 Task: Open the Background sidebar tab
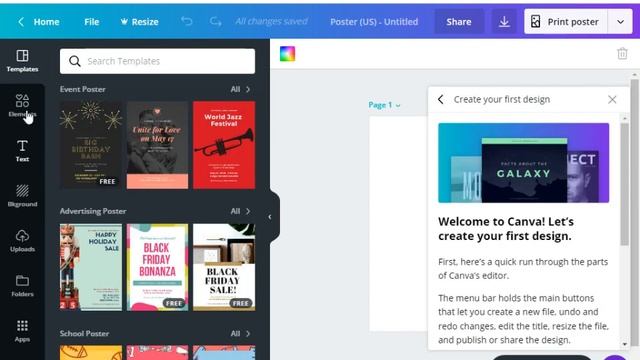coord(22,196)
